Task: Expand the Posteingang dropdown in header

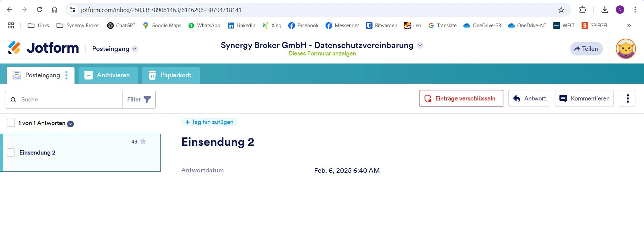Action: tap(135, 49)
